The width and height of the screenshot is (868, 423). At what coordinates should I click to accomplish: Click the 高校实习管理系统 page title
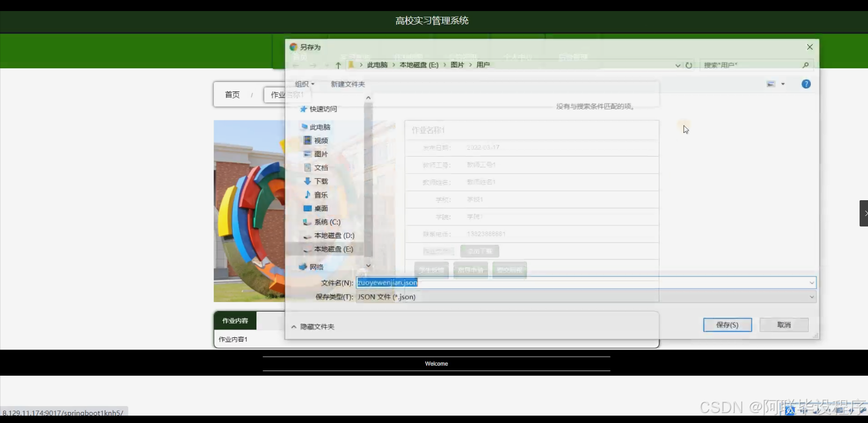[x=432, y=20]
